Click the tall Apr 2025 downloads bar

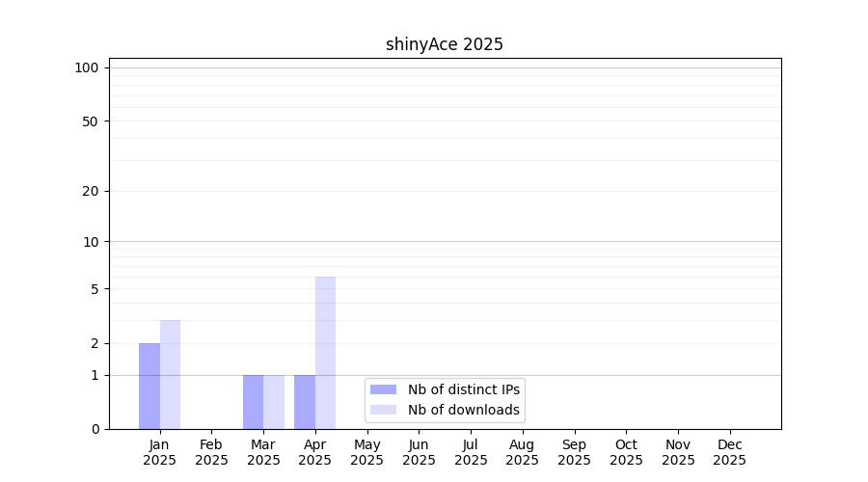325,353
